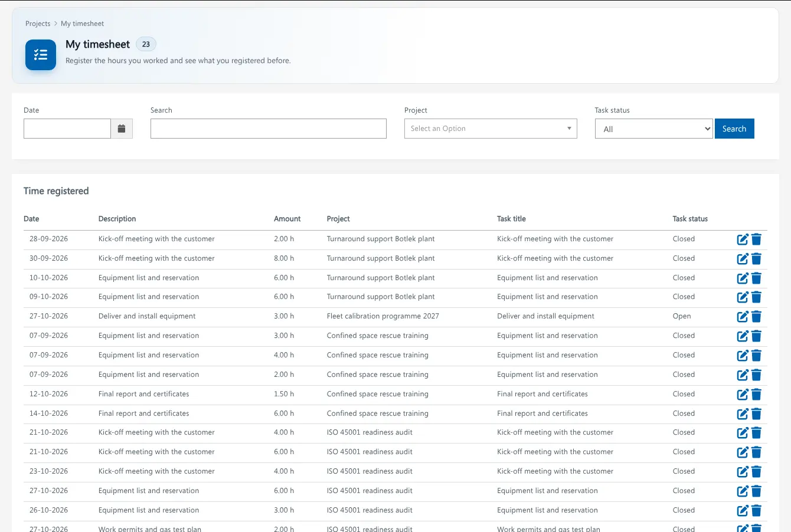The image size is (791, 532).
Task: Select the '1.50 h' amount cell
Action: [284, 394]
